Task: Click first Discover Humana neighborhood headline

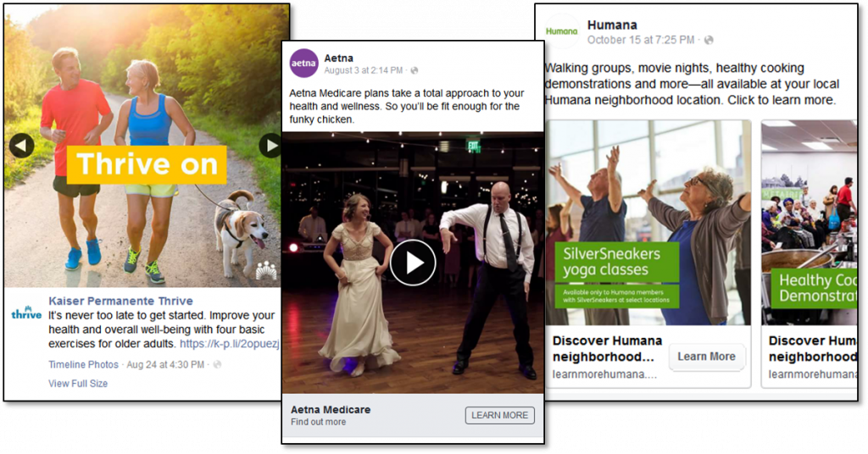Action: pyautogui.click(x=607, y=348)
